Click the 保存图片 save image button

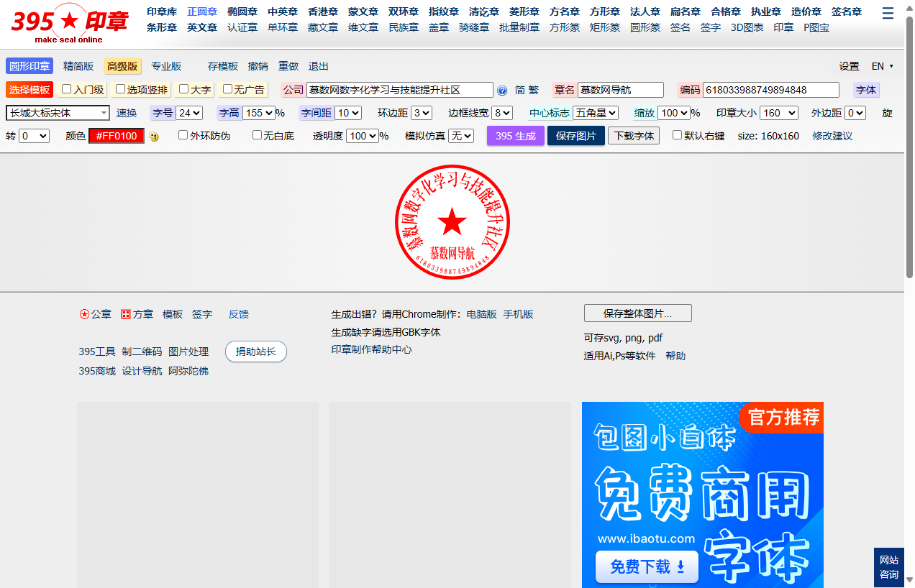click(x=575, y=135)
